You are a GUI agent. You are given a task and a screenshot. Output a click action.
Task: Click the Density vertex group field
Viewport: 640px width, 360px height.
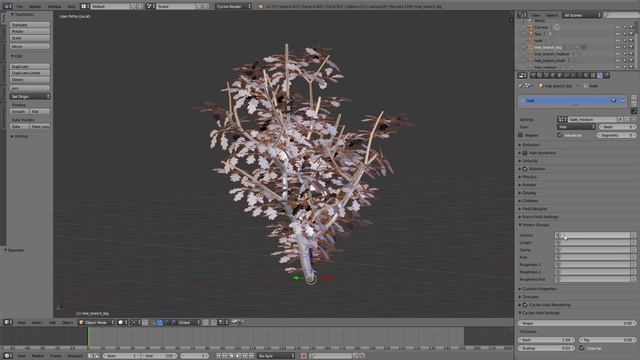(x=592, y=235)
